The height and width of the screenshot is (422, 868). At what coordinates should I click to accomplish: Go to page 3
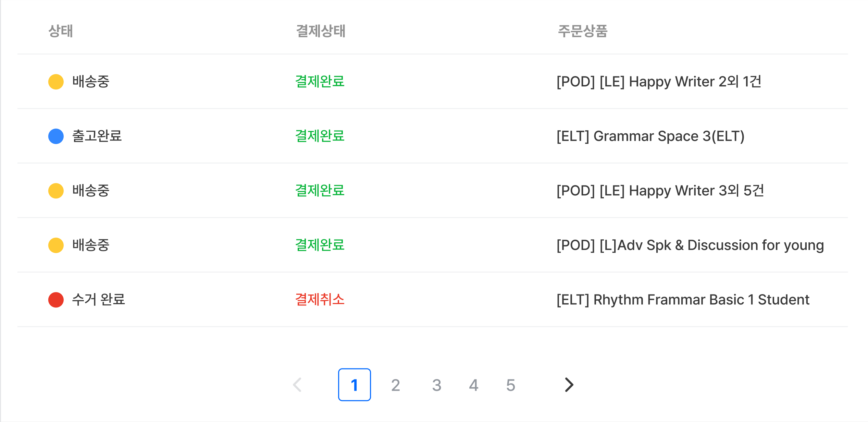coord(436,385)
